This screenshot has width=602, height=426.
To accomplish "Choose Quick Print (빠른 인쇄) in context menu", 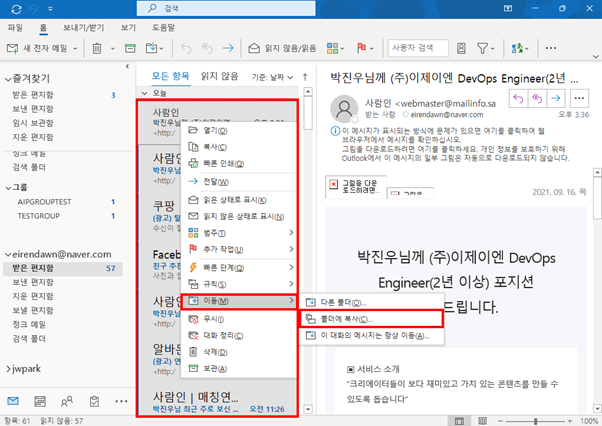I will 238,163.
